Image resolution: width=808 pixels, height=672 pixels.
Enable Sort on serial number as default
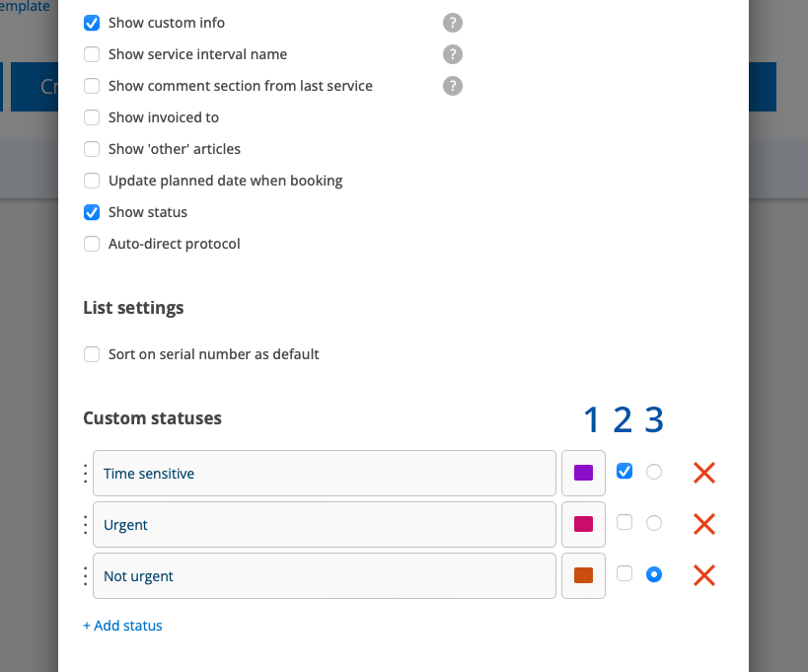[x=92, y=354]
